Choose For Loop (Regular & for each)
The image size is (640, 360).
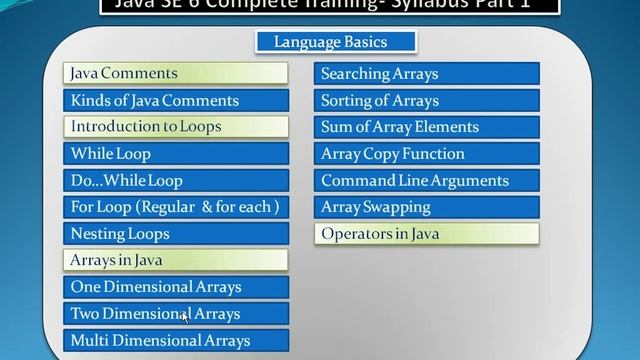pos(176,207)
